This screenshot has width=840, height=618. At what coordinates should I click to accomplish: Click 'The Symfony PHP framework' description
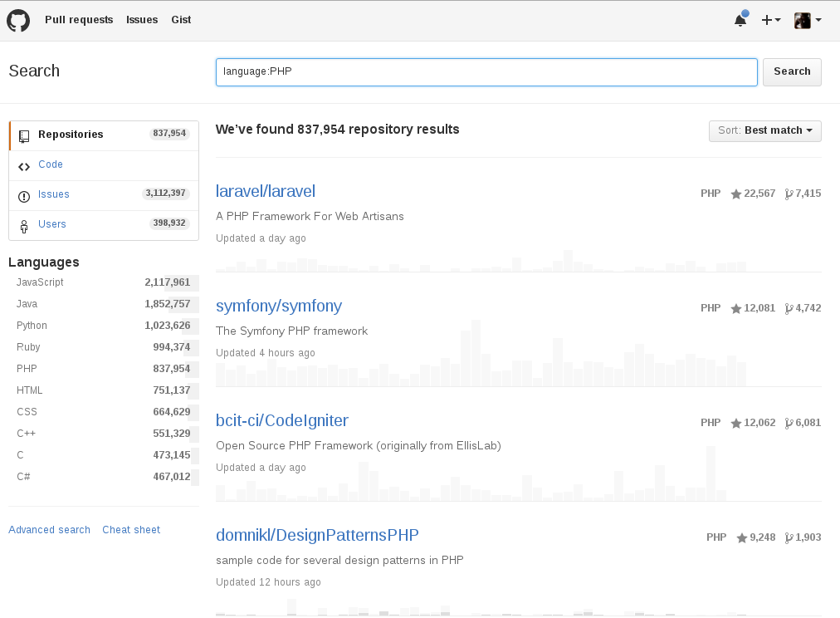pyautogui.click(x=292, y=331)
